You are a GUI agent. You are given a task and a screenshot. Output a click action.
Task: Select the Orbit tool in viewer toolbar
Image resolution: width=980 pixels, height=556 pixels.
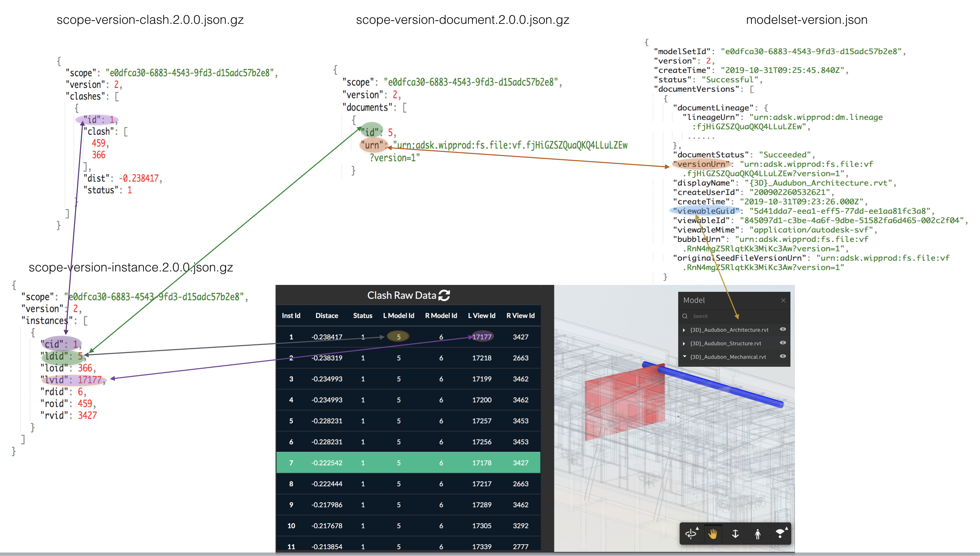(x=692, y=533)
